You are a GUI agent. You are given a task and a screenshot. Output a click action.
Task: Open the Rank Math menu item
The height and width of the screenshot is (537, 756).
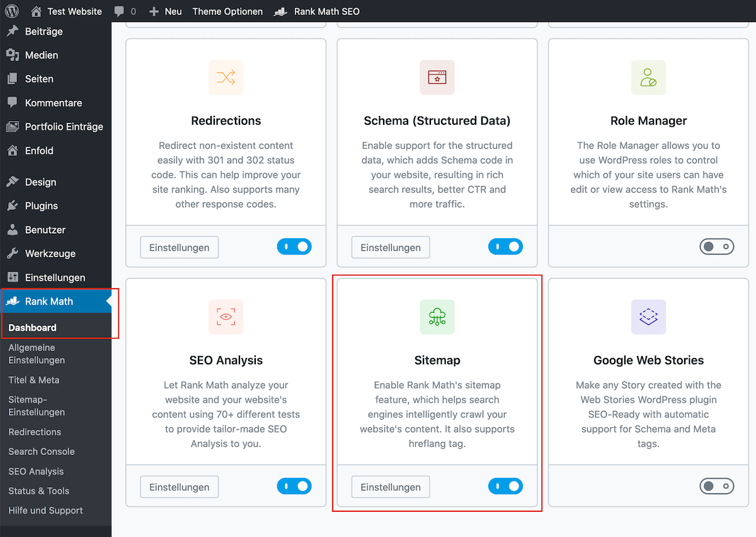click(49, 301)
